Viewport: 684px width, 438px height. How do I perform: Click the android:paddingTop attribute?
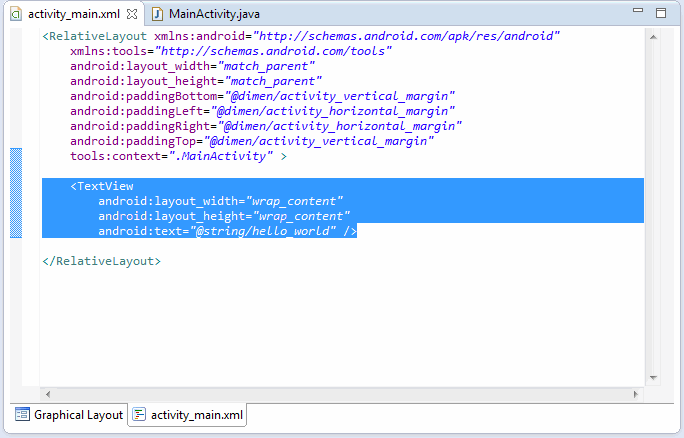click(x=252, y=141)
